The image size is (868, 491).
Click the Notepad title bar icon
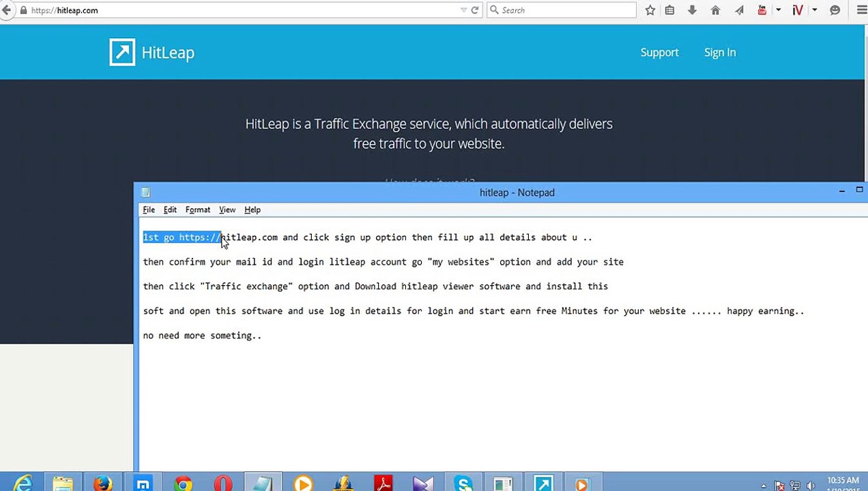coord(145,192)
